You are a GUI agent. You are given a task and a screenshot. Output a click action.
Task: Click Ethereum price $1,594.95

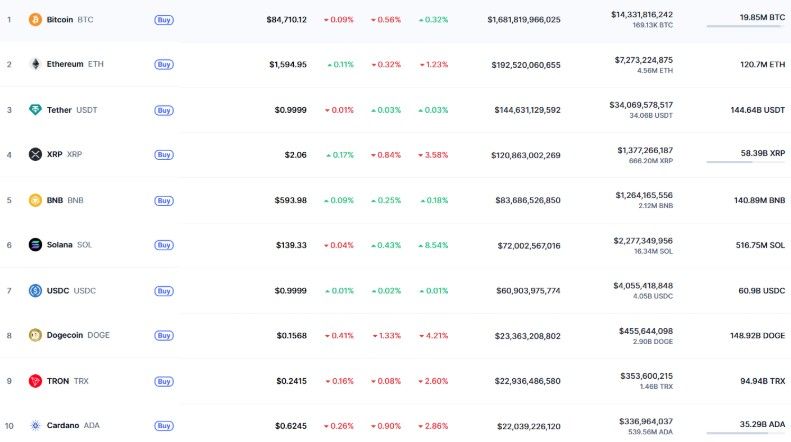[288, 65]
